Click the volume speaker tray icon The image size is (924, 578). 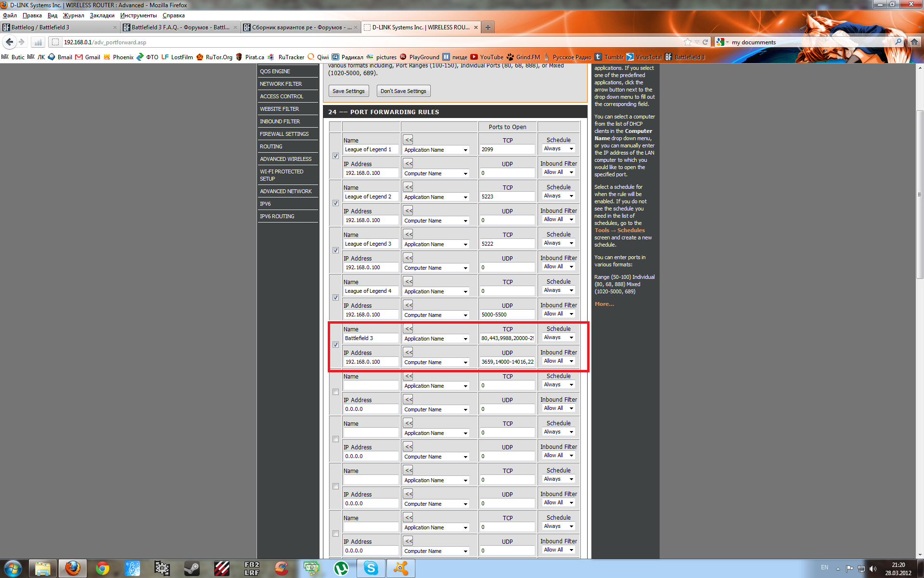(873, 569)
